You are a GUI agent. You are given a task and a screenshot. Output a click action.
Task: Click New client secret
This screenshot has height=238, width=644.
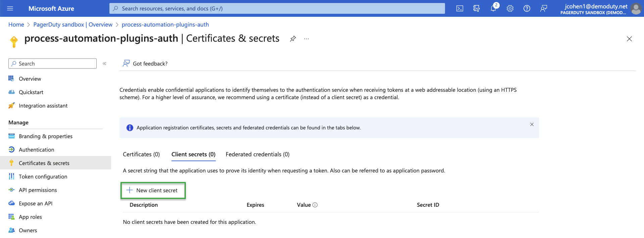pyautogui.click(x=153, y=190)
